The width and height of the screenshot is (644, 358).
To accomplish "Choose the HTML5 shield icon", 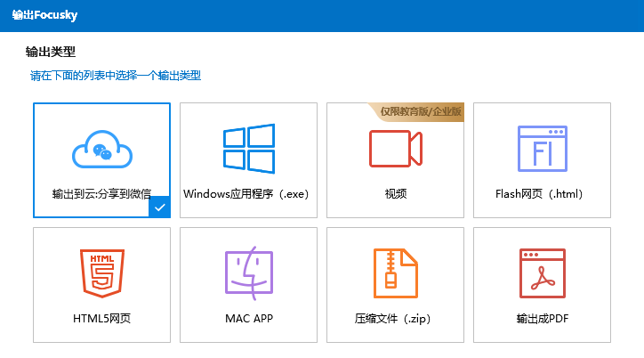I will [102, 273].
